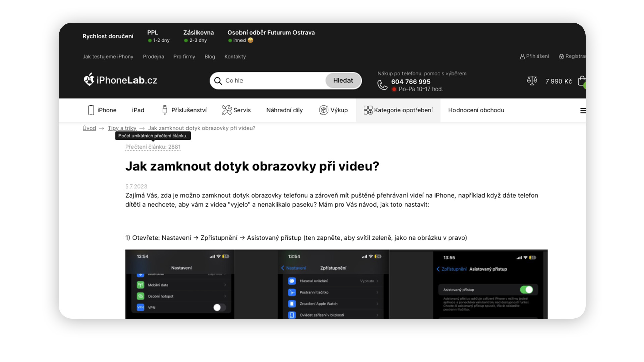Click the user icon beside Přihlášení

[522, 57]
